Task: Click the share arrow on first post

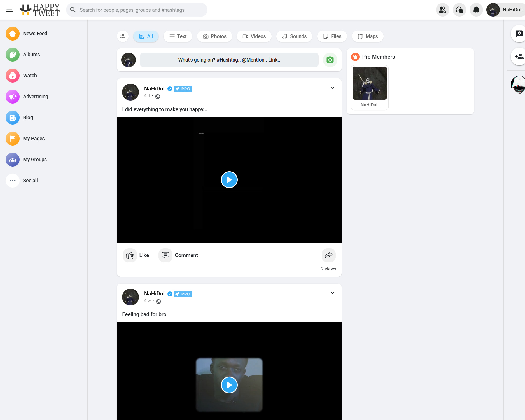Action: coord(328,255)
